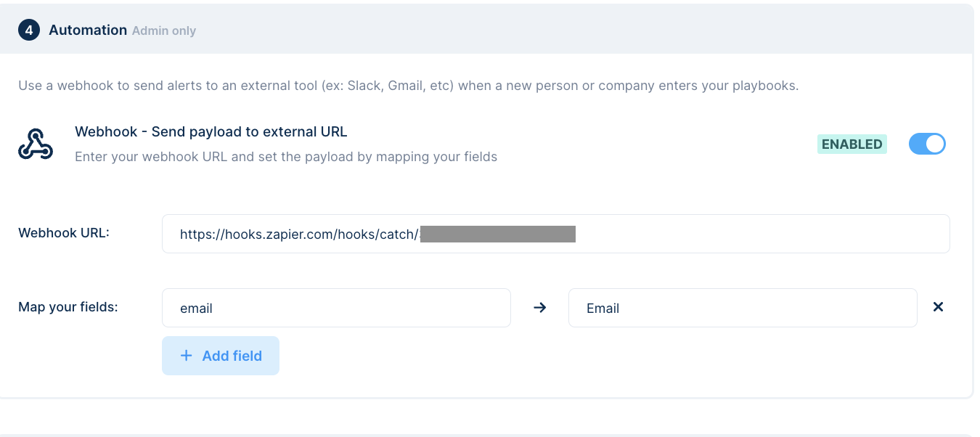
Task: Click the 'Admin only' label
Action: pos(164,31)
